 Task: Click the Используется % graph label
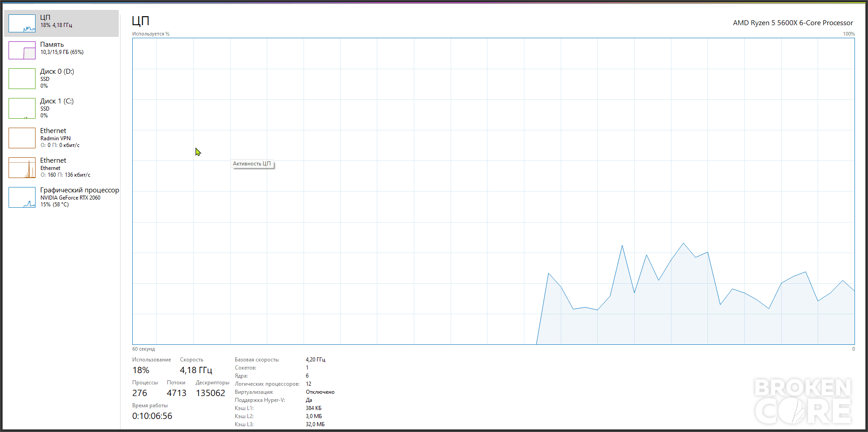[x=151, y=34]
